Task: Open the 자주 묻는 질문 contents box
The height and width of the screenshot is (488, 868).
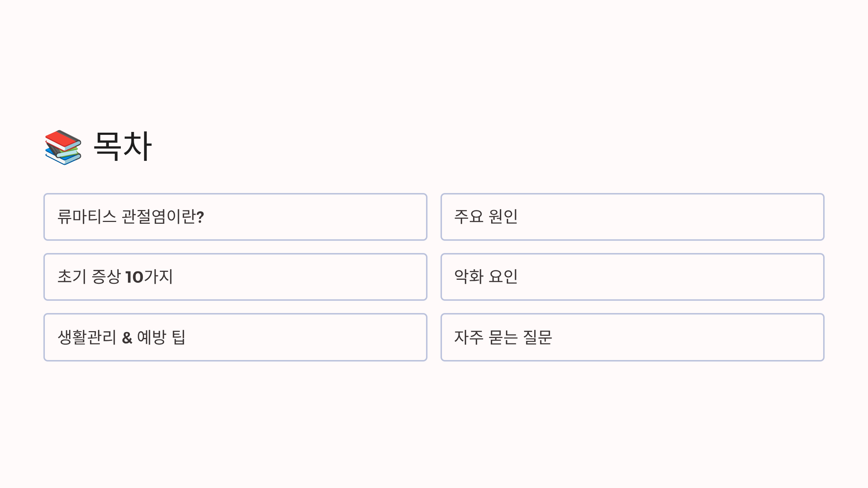Action: coord(633,337)
